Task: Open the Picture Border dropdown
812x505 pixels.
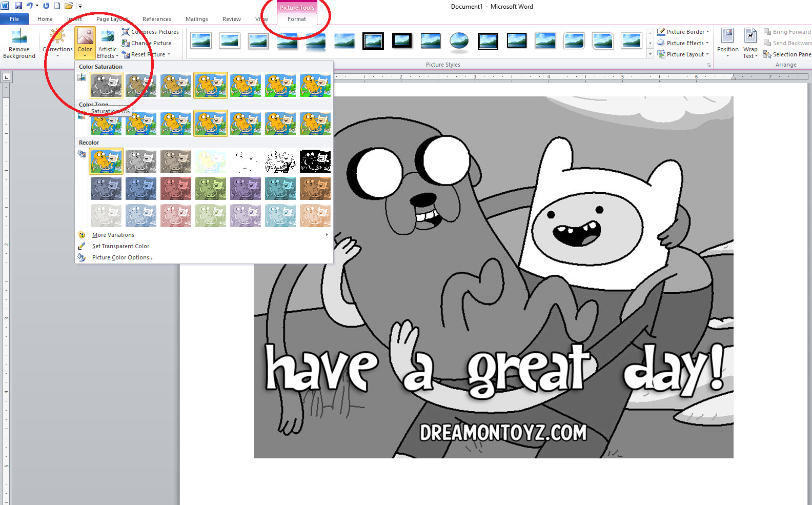Action: [683, 32]
